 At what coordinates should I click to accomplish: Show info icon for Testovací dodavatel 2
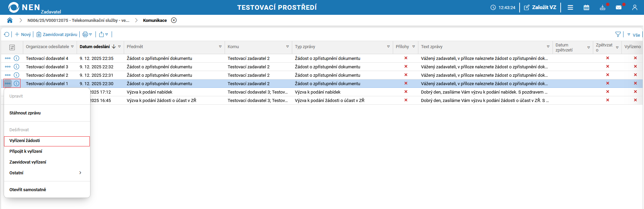(16, 75)
